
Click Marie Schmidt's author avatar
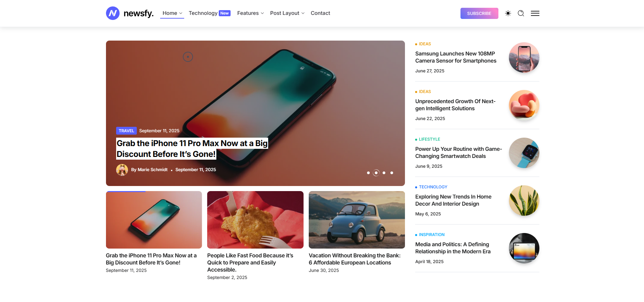(x=122, y=170)
